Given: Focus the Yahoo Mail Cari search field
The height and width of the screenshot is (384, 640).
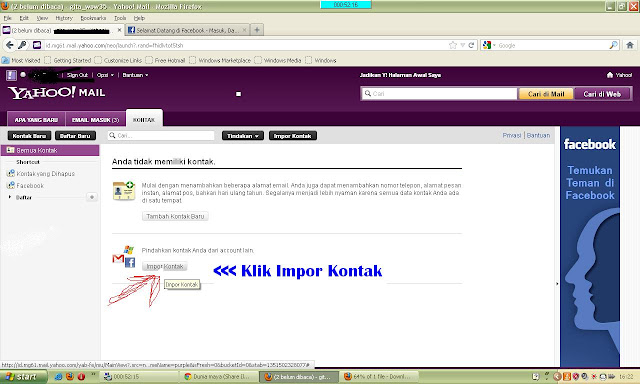Looking at the screenshot, I should (439, 93).
